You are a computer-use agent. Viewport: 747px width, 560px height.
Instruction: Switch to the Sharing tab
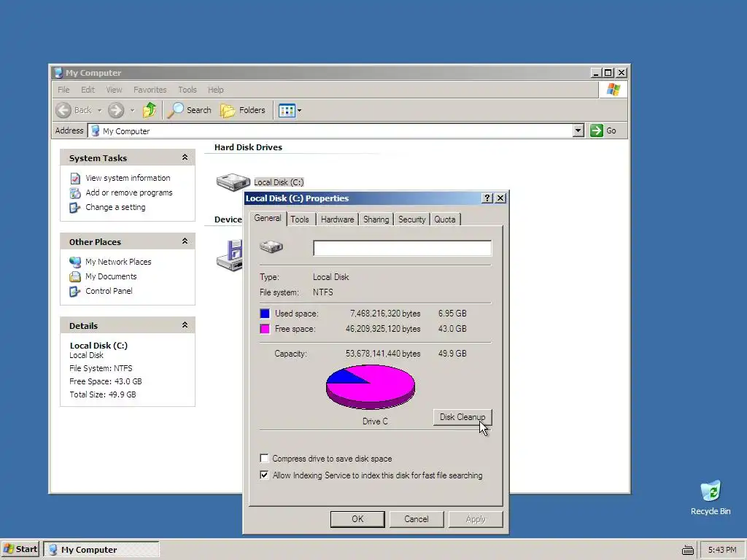[376, 219]
